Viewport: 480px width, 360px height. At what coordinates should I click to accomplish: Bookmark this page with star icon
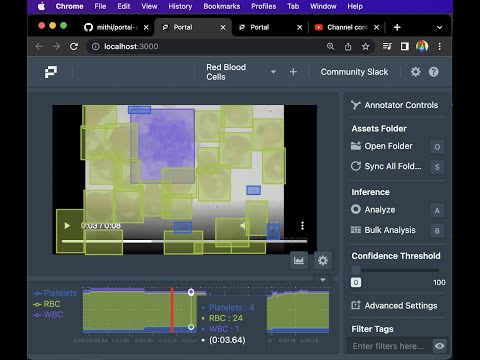click(365, 46)
